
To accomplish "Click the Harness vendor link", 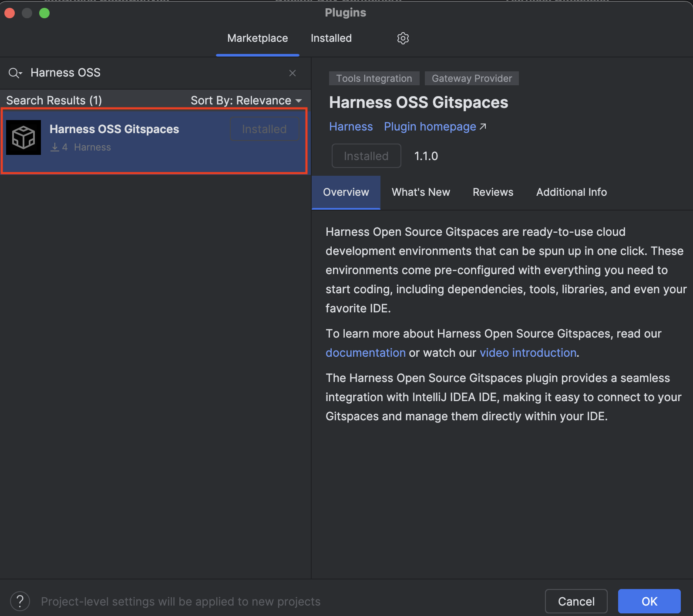I will point(351,127).
